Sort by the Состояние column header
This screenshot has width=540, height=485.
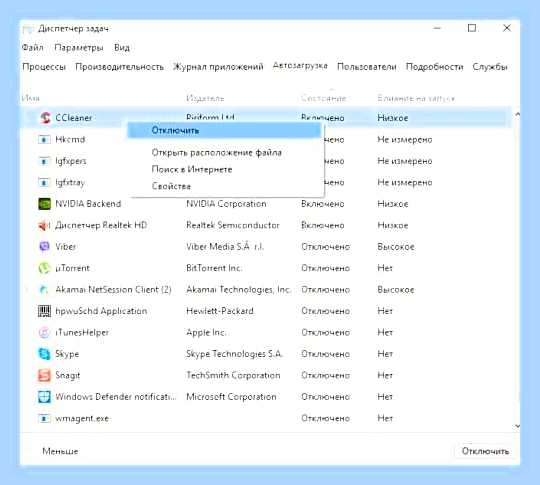(x=323, y=98)
